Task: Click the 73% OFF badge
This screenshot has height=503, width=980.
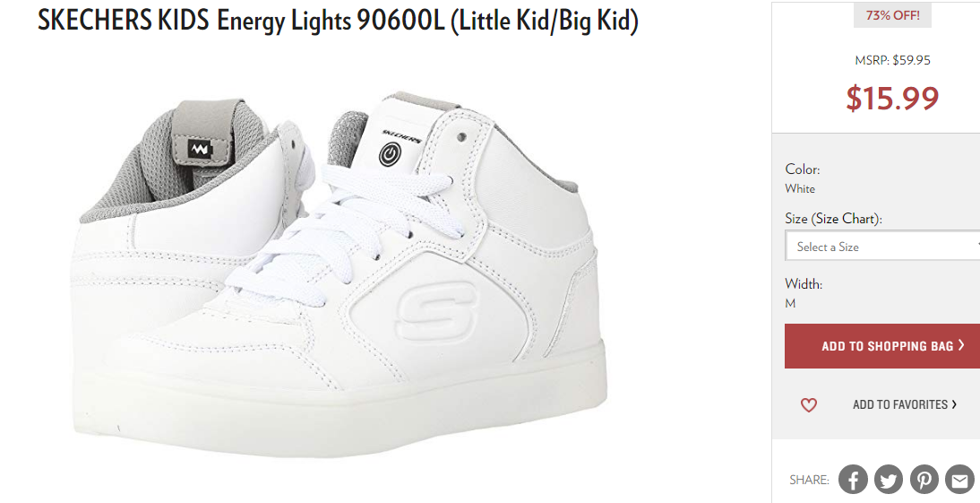Action: click(892, 15)
